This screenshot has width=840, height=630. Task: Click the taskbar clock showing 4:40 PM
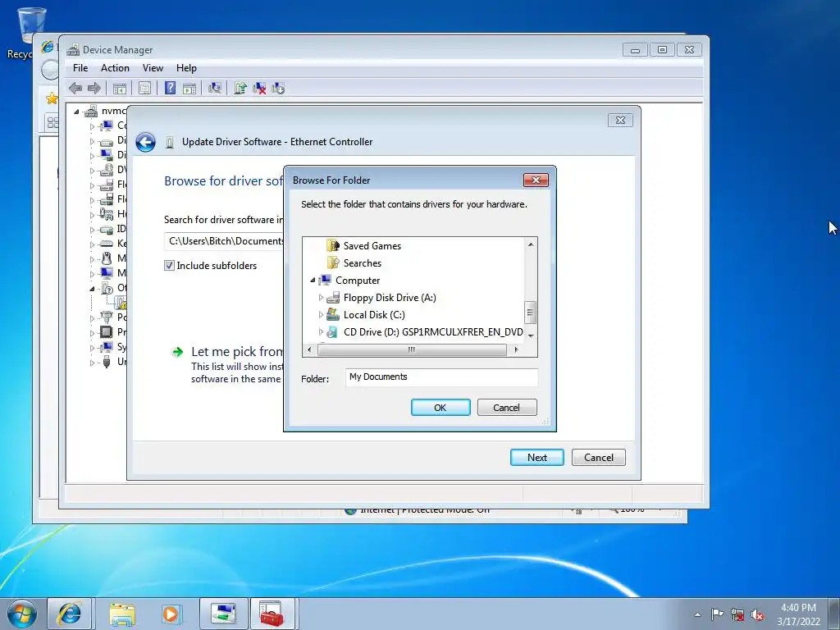(x=798, y=614)
